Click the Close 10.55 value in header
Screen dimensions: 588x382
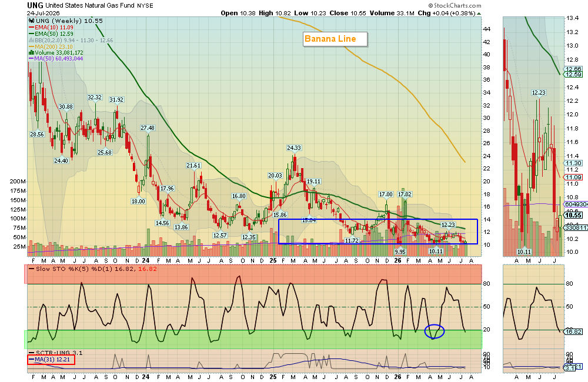(348, 13)
